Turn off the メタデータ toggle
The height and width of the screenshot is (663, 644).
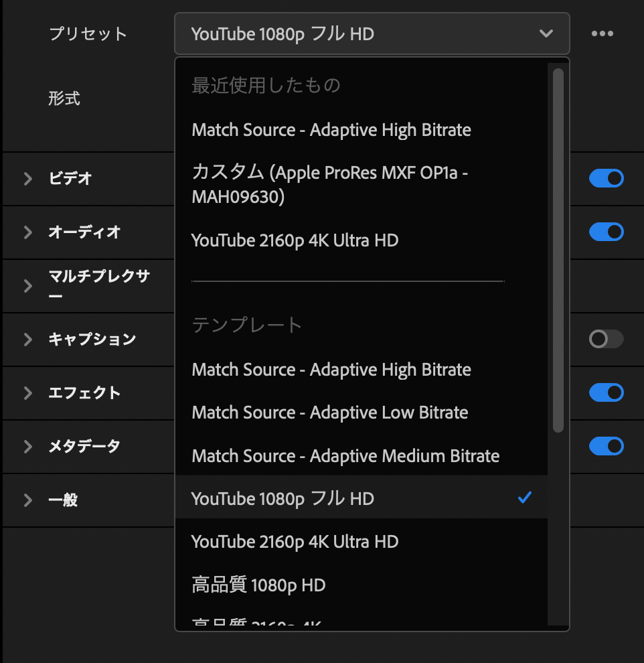pyautogui.click(x=607, y=446)
